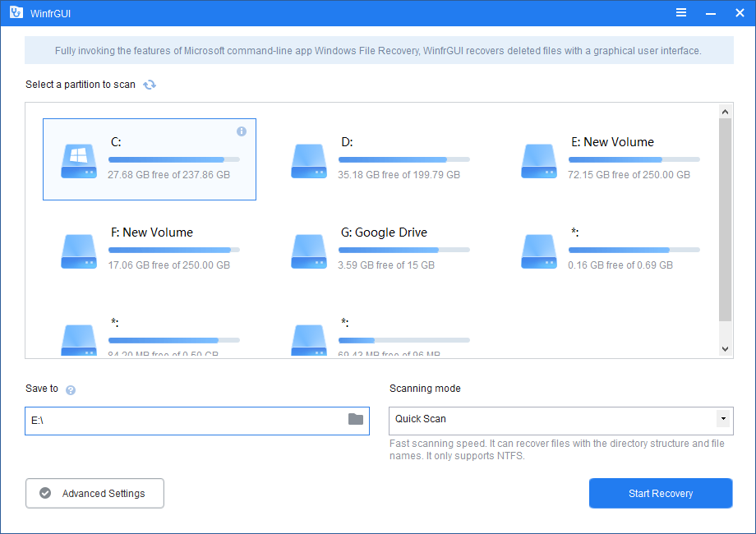Click the WinfrGUI logo in title bar
This screenshot has height=534, width=756.
pyautogui.click(x=16, y=12)
